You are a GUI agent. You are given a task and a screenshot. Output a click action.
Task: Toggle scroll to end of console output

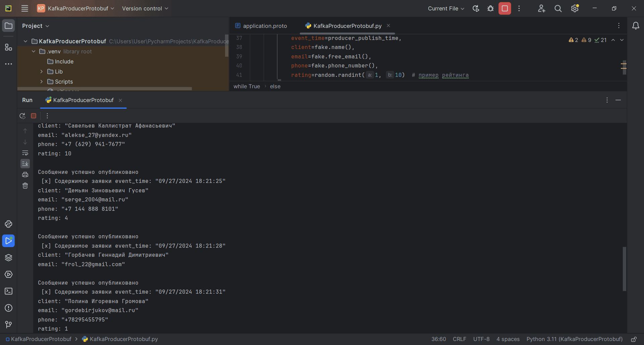(x=25, y=164)
